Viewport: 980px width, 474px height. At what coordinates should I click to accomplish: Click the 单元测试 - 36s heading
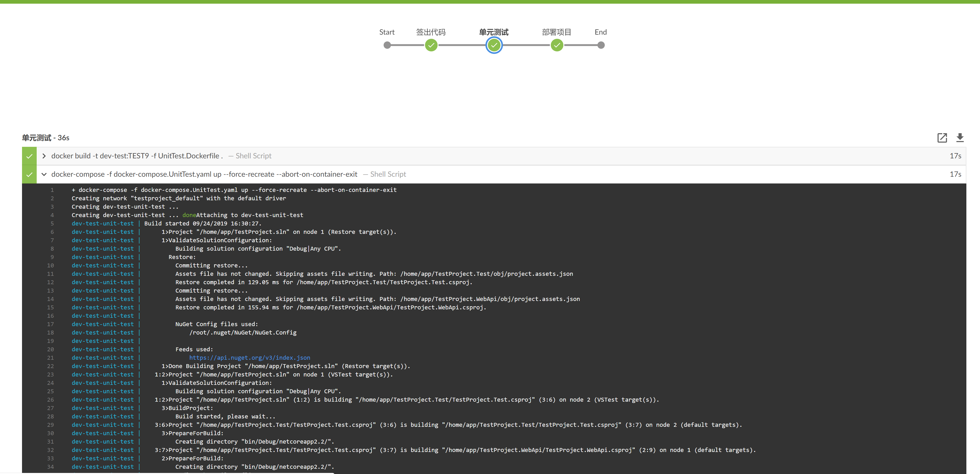[x=46, y=138]
